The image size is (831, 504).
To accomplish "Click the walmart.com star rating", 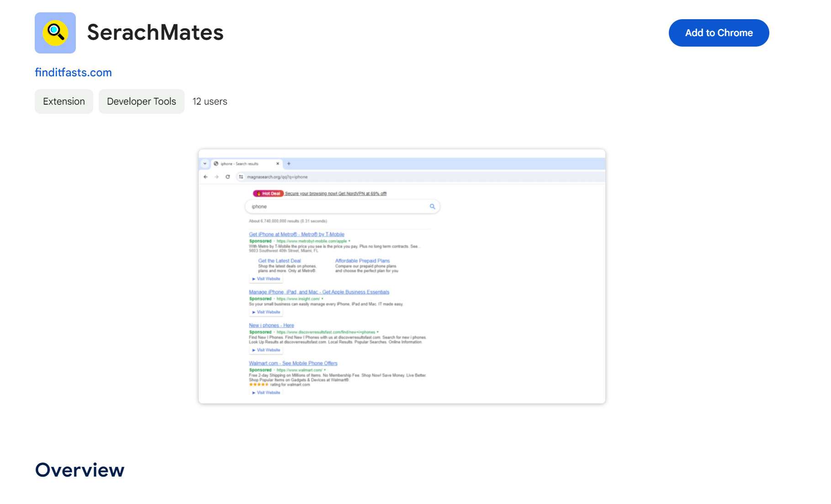I will pyautogui.click(x=258, y=385).
